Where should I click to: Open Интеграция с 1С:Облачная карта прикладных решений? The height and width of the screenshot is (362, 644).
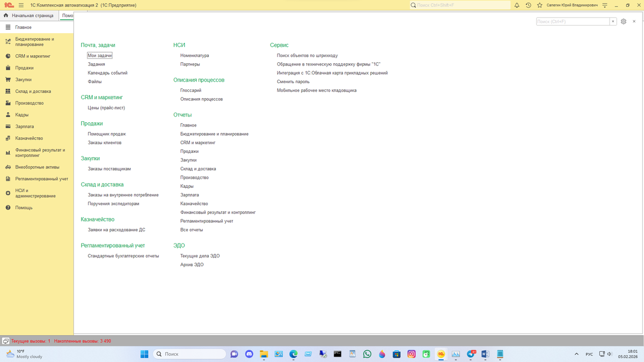(x=332, y=73)
